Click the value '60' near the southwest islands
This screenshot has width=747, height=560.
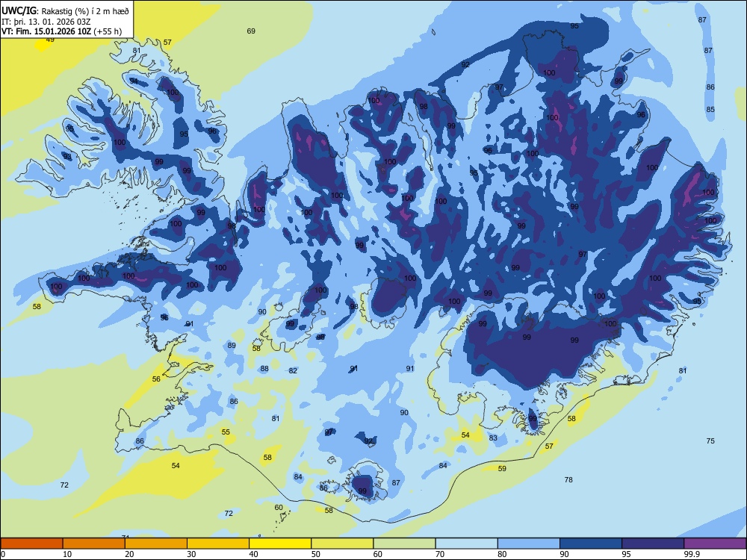pos(279,508)
